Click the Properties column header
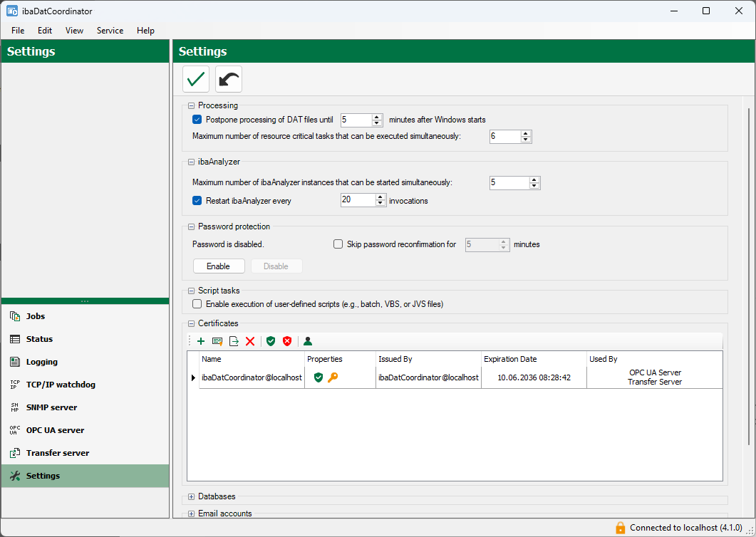 point(340,359)
